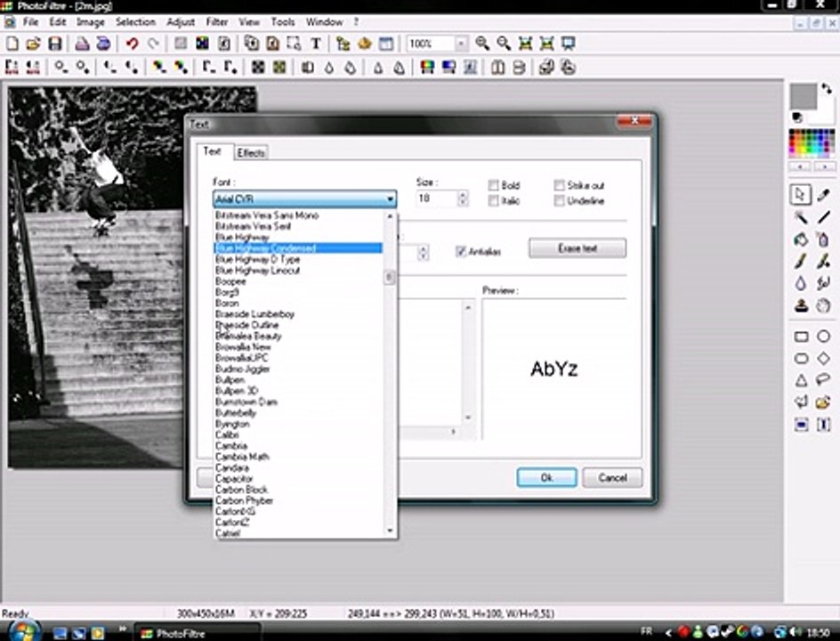This screenshot has height=641, width=840.
Task: Pick Blue Highway D Type font
Action: click(298, 259)
